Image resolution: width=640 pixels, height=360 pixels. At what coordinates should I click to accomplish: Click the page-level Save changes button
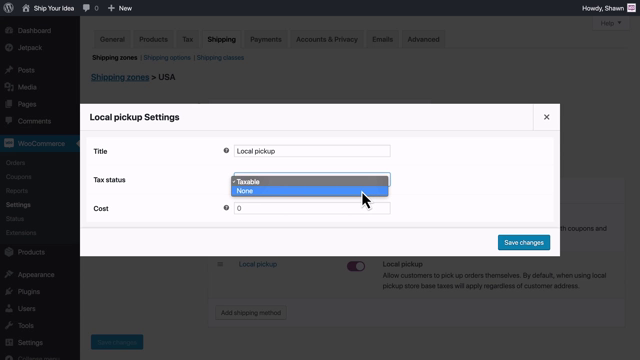tap(117, 342)
